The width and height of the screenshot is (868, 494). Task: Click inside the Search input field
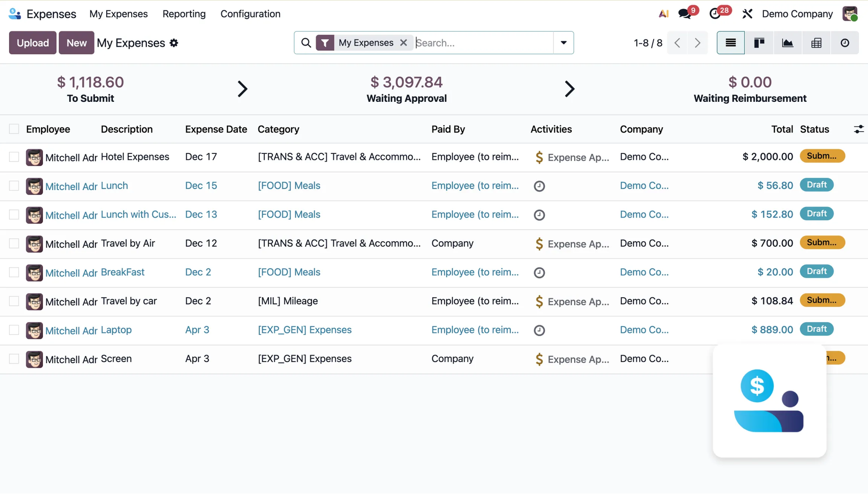coord(484,43)
